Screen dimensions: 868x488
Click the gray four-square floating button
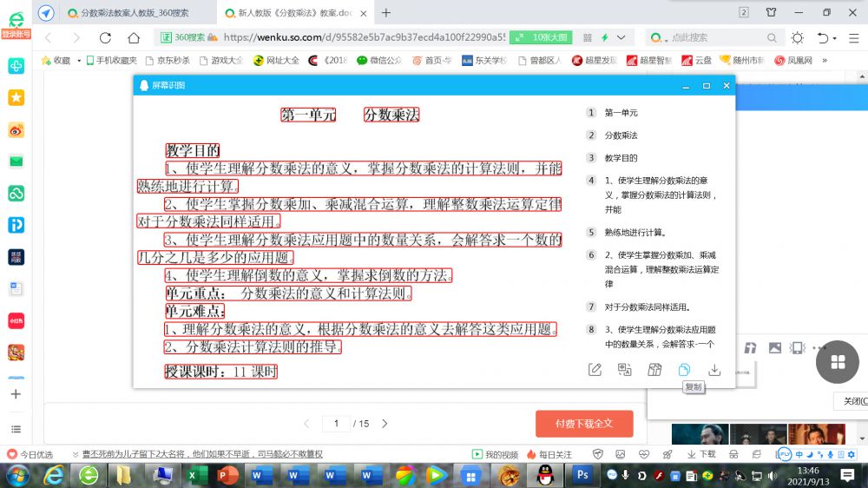pos(837,362)
